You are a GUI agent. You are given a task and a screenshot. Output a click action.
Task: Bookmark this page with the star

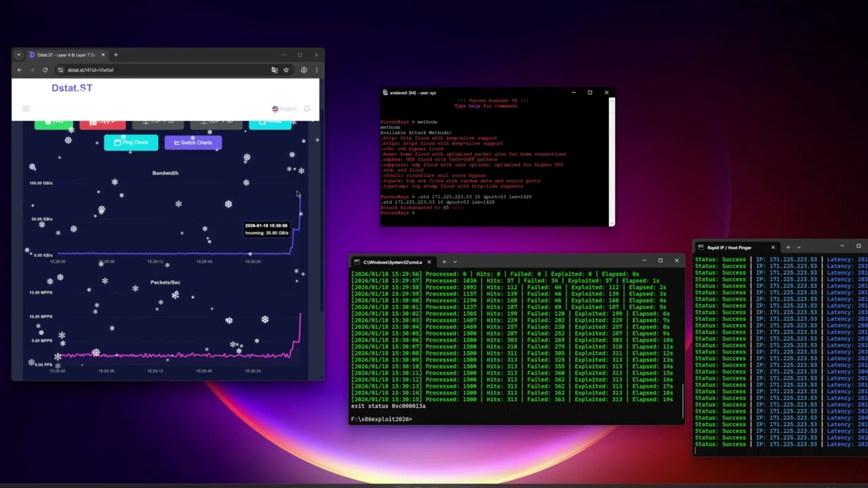click(x=286, y=70)
